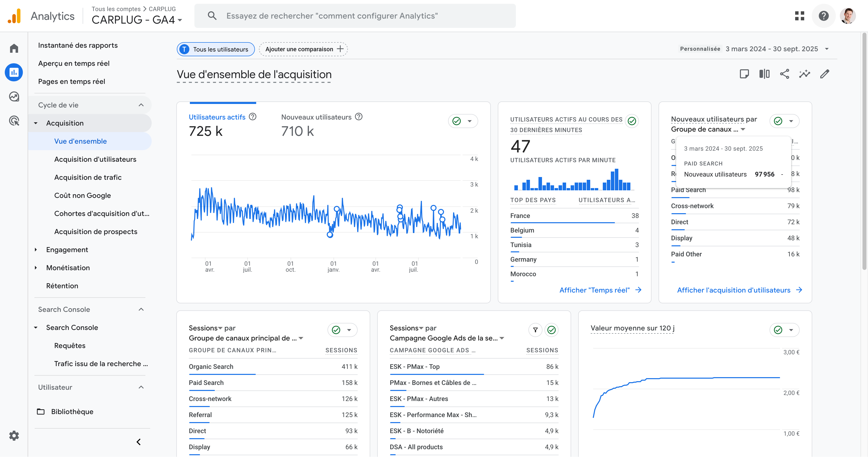Click green check on realtime users card
Screen dimensions: 868x457
coord(632,121)
